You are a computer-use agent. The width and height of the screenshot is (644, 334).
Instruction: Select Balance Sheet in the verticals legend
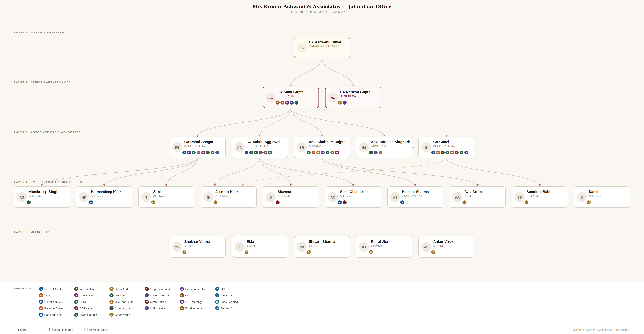pos(51,308)
